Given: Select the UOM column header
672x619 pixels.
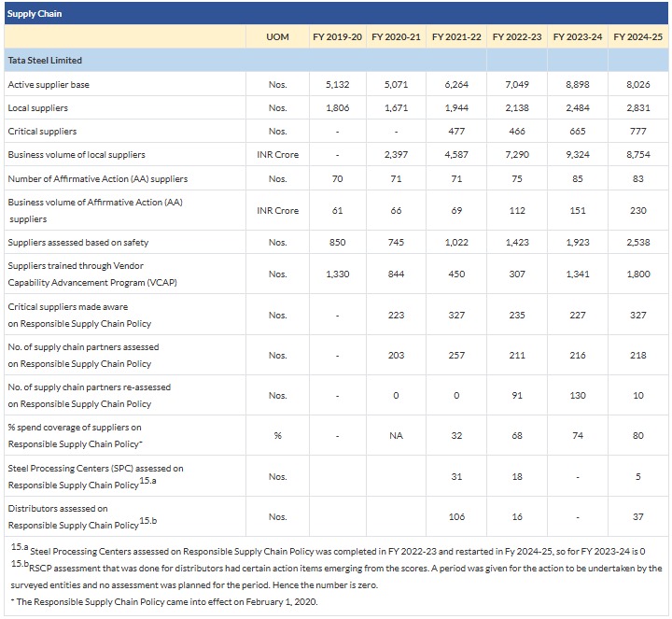Looking at the screenshot, I should (277, 37).
